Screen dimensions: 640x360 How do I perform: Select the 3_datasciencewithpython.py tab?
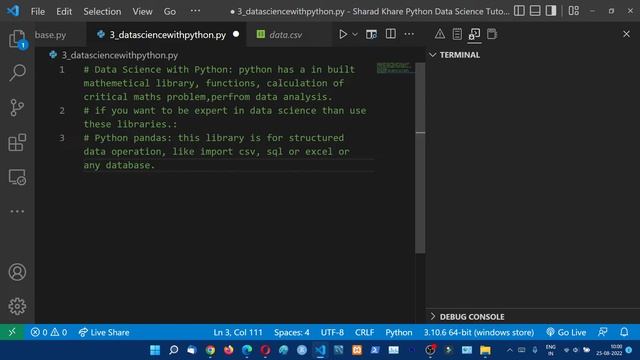pos(167,35)
